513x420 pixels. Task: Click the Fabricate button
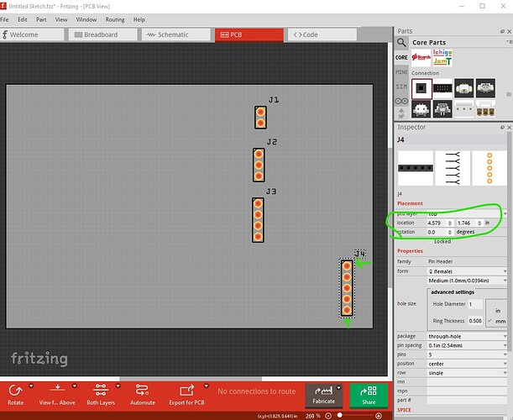pos(323,395)
